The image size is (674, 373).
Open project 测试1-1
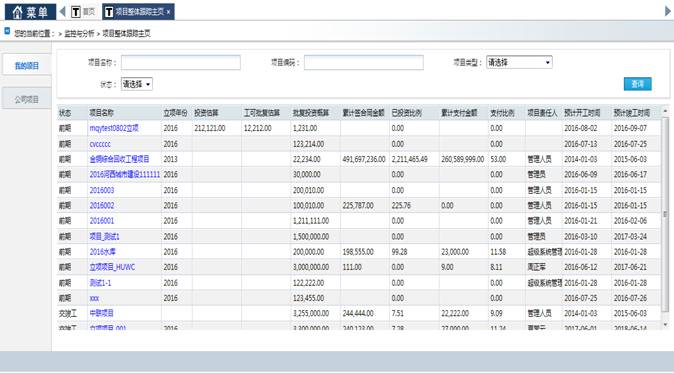pos(100,283)
